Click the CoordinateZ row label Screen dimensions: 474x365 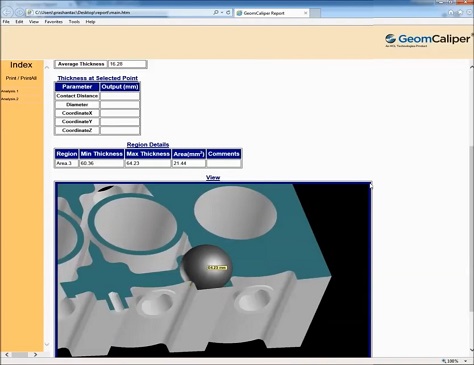click(77, 130)
